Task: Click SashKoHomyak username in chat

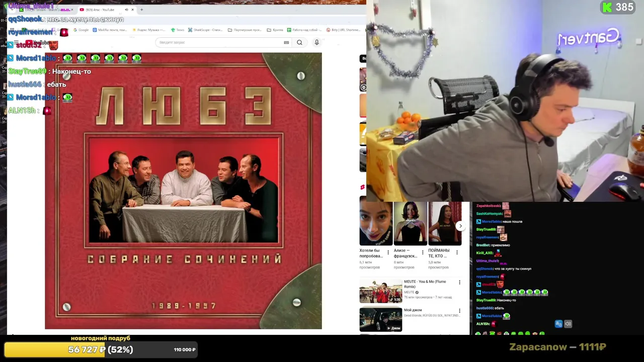Action: pos(490,214)
